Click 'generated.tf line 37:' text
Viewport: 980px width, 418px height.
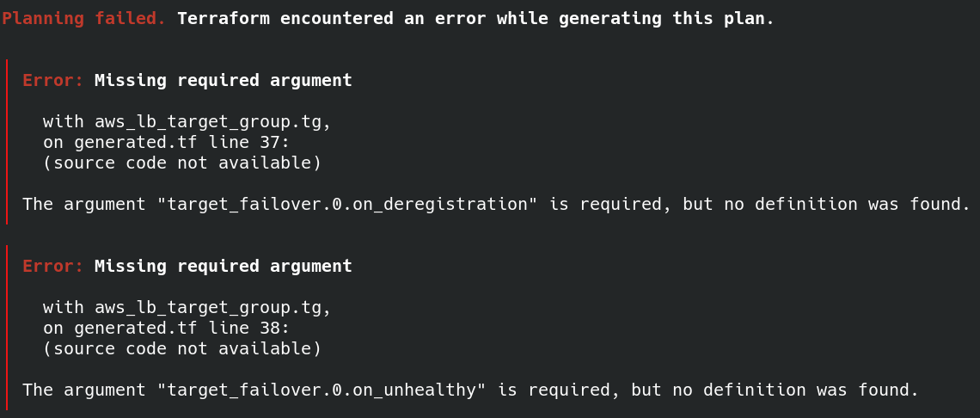(182, 143)
